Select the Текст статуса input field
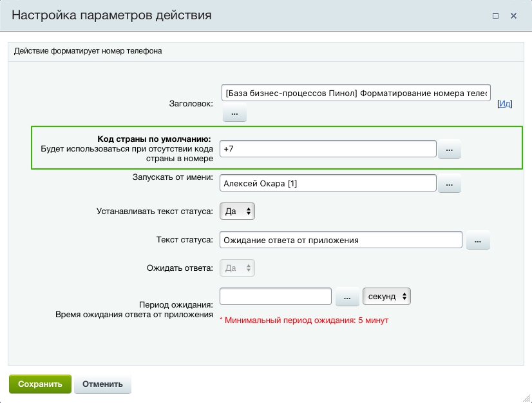532x403 pixels. pyautogui.click(x=341, y=240)
